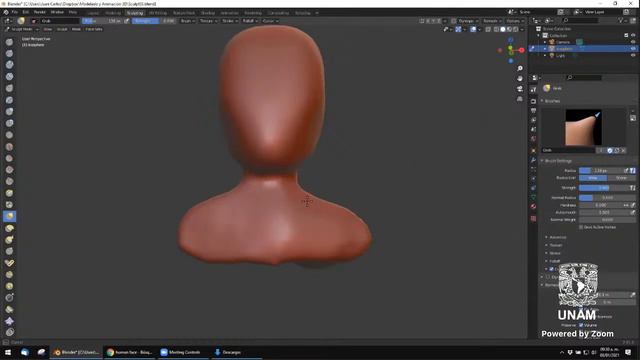Set Radius Unit to Scene
This screenshot has height=360, width=640.
pyautogui.click(x=621, y=178)
